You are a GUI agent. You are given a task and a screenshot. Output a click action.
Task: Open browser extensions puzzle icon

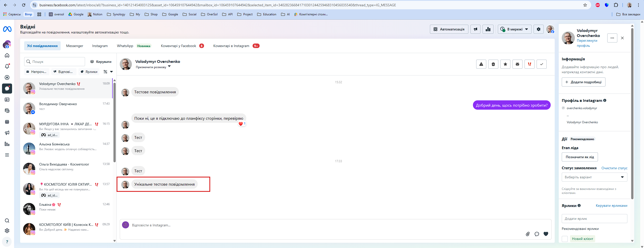pos(616,5)
